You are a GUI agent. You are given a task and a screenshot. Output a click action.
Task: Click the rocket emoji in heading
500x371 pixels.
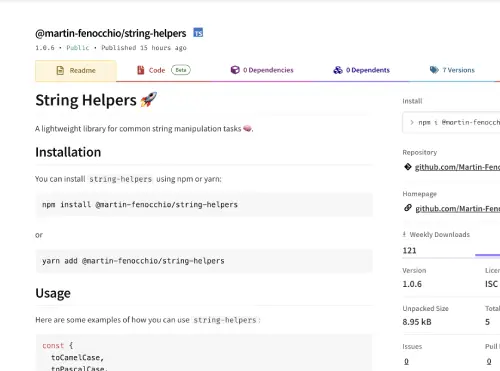149,100
